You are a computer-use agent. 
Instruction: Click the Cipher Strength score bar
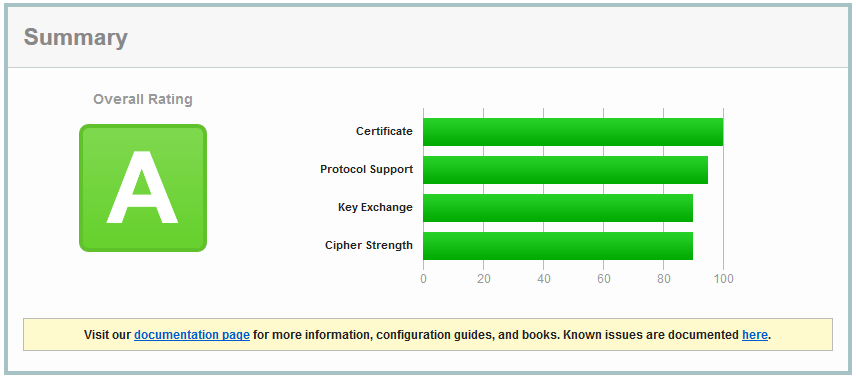pos(558,246)
